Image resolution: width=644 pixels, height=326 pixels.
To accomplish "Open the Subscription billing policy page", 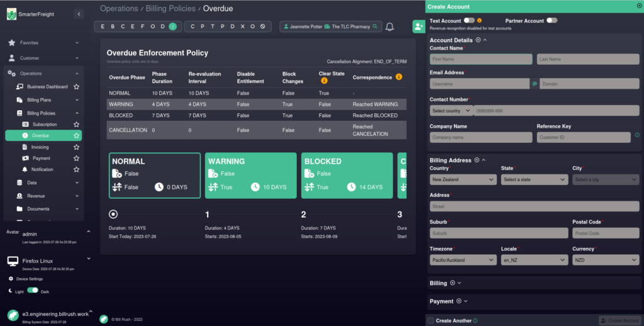I will (x=45, y=124).
